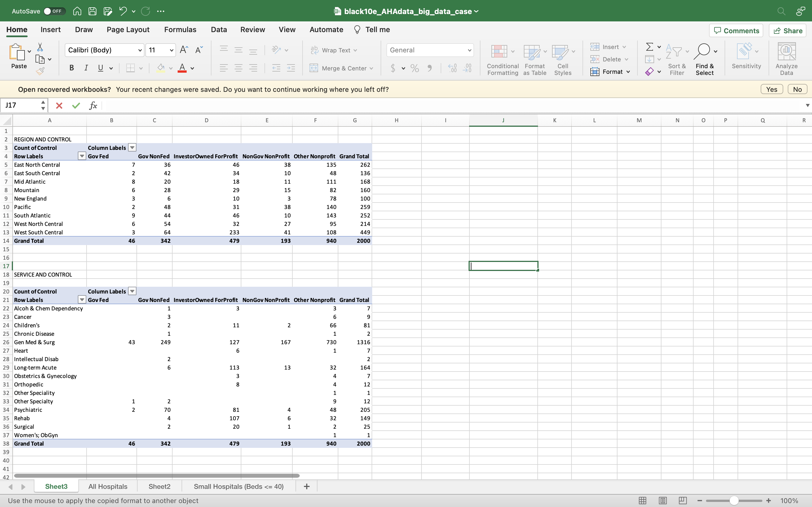Open the All Hospitals sheet tab

point(107,486)
